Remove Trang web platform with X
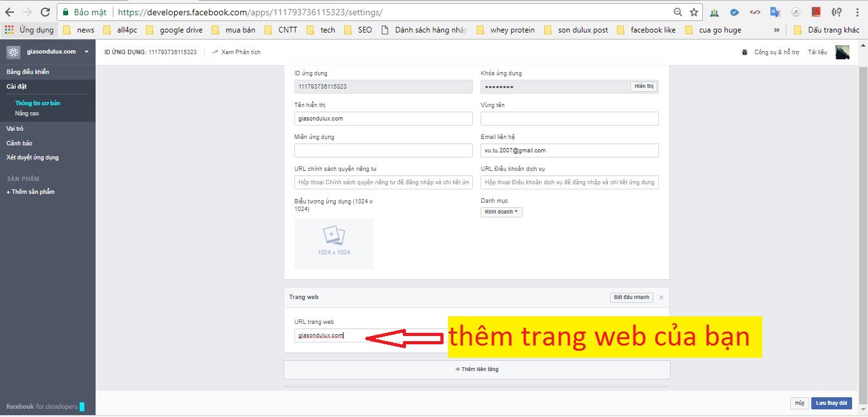 coord(661,297)
